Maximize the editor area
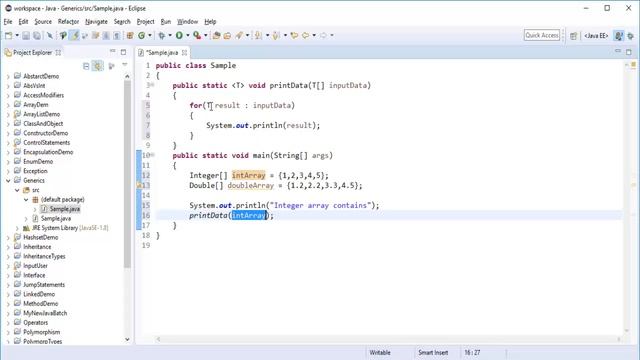640x360 pixels. click(x=629, y=52)
